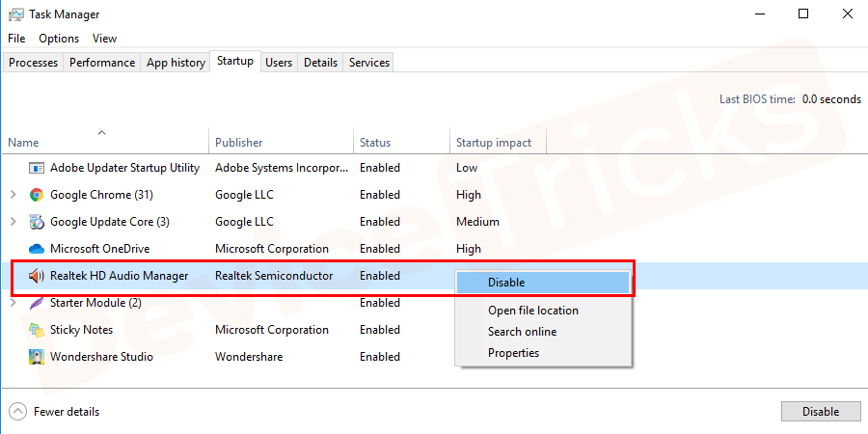This screenshot has width=868, height=434.
Task: Click the Fewer details arrow icon
Action: point(18,412)
